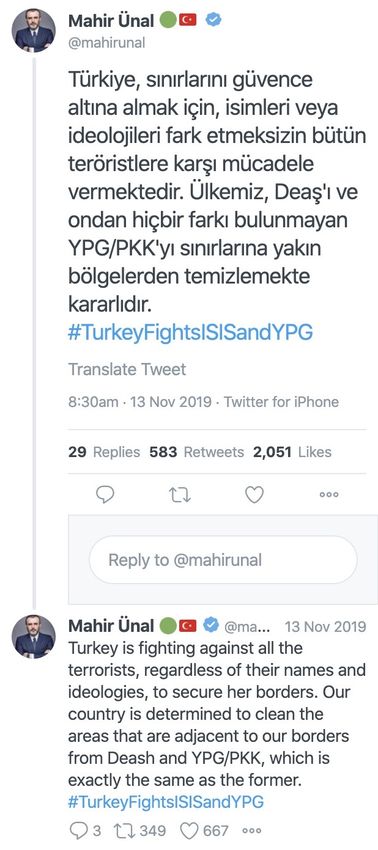Open #TurkeyFightsISISandYPG hashtag in main tweet
The width and height of the screenshot is (378, 850).
[x=190, y=332]
